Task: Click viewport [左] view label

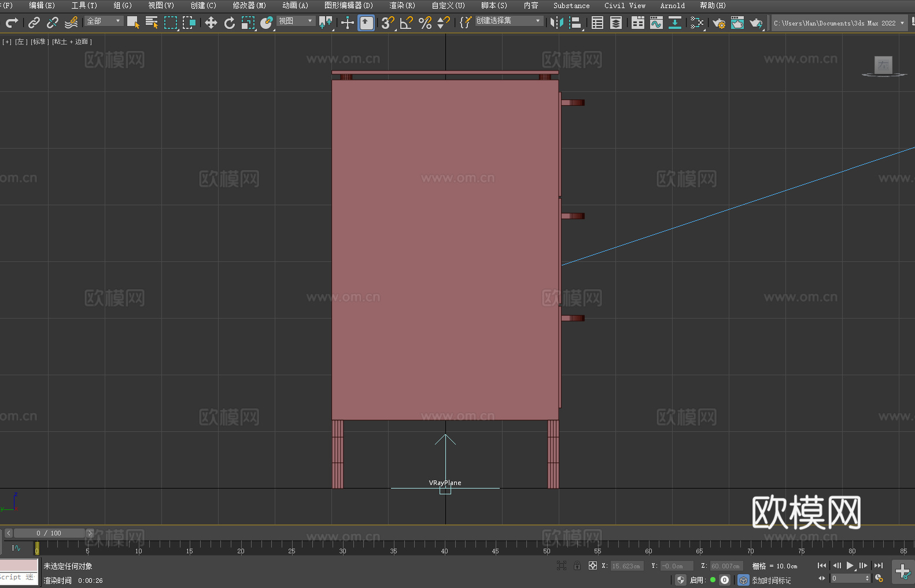Action: tap(21, 42)
